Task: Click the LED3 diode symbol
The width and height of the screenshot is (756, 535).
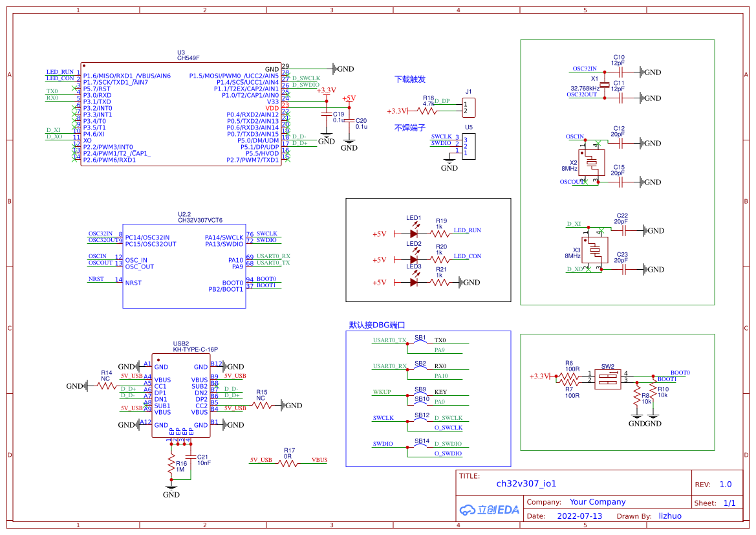Action: [413, 282]
